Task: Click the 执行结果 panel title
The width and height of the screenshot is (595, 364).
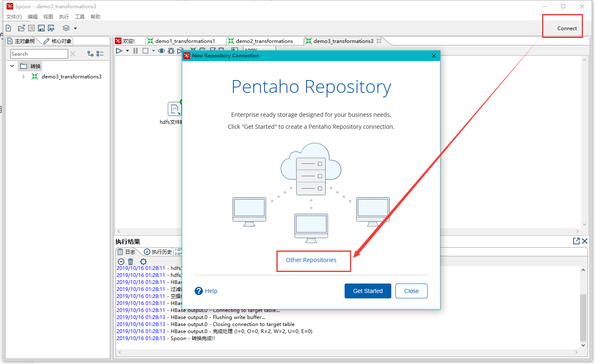Action: click(128, 242)
